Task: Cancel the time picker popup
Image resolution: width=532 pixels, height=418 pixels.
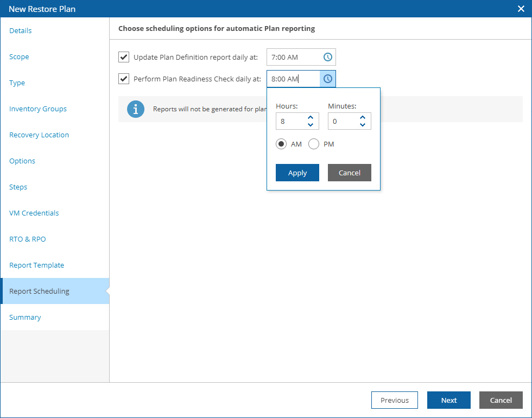Action: click(349, 173)
